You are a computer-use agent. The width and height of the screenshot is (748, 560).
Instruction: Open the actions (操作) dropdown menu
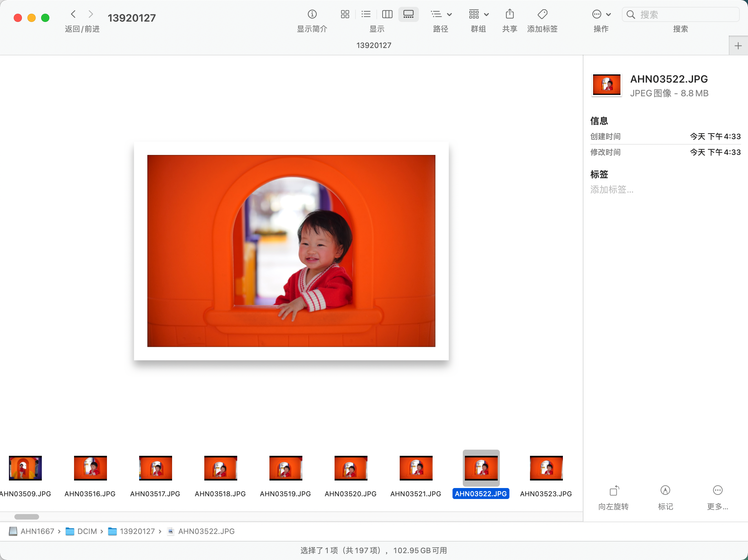pos(601,14)
